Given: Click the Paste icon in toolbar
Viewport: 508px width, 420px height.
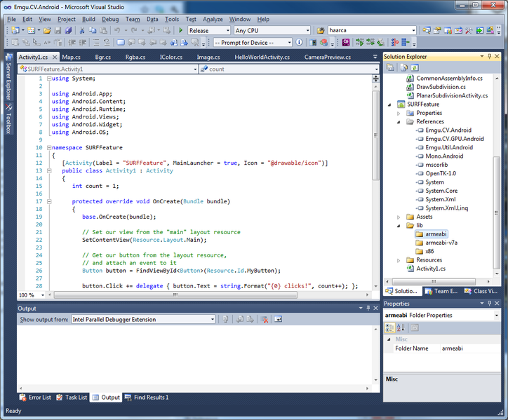Looking at the screenshot, I should (x=103, y=30).
